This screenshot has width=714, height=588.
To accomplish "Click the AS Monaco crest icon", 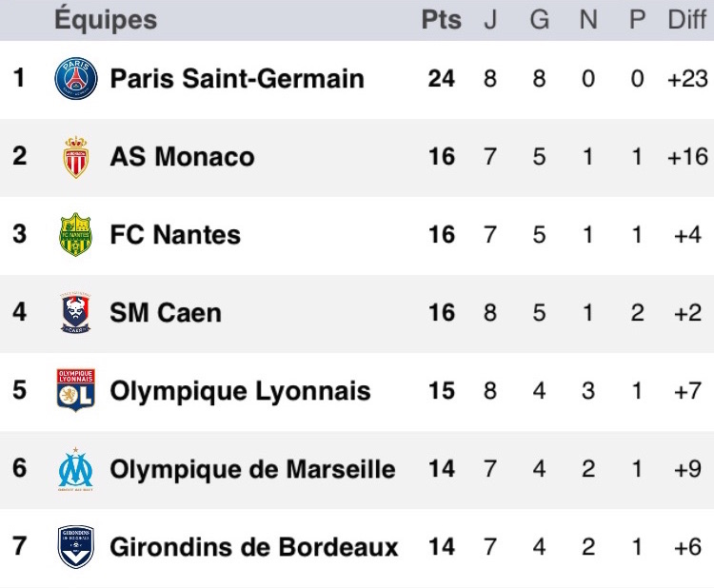I will click(75, 157).
